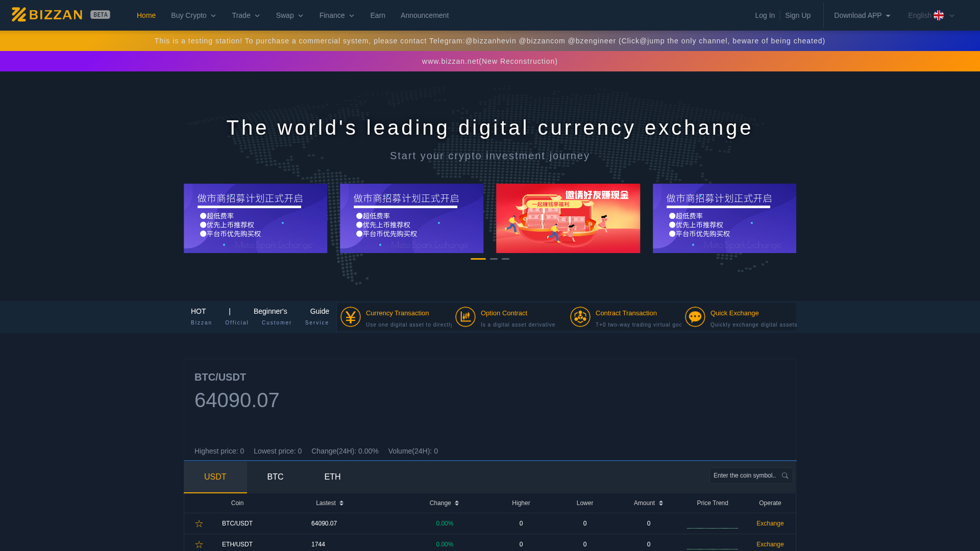Click the Contract Transaction icon
This screenshot has height=551, width=980.
click(580, 317)
